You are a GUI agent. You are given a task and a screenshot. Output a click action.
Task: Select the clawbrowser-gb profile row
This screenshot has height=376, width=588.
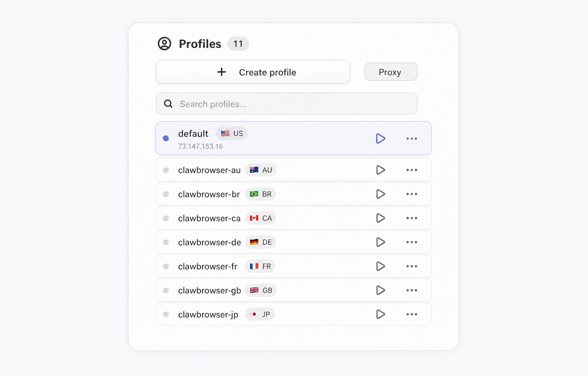[294, 290]
